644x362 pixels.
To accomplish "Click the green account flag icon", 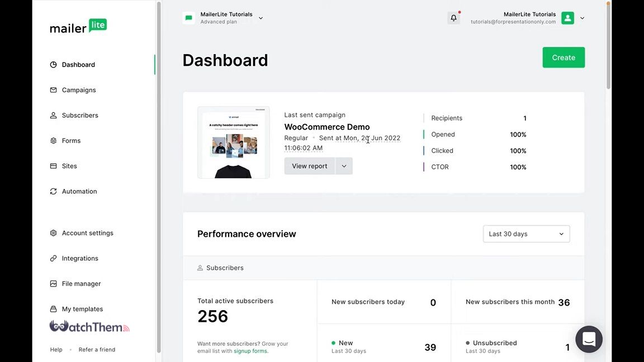I will point(189,18).
